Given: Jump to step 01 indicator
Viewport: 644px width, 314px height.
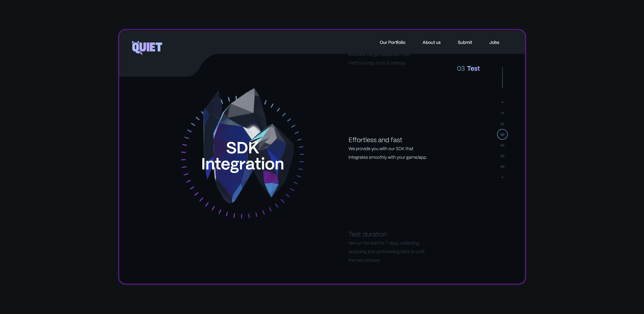Looking at the screenshot, I should click(x=502, y=113).
